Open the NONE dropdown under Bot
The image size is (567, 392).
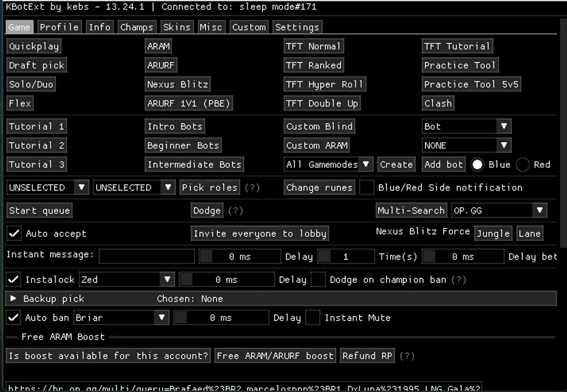coord(466,145)
